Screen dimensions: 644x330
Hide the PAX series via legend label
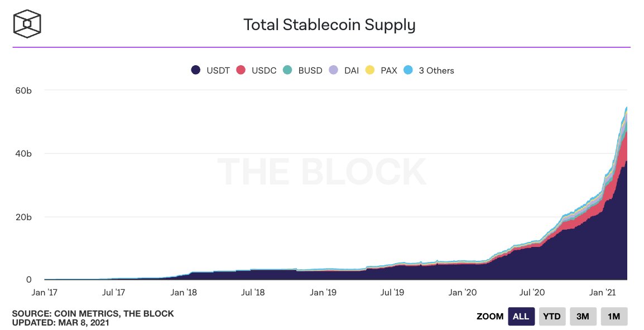388,71
